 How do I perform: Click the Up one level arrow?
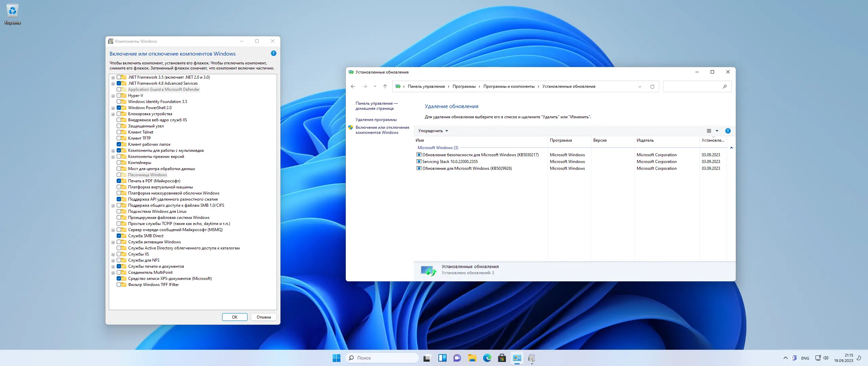[385, 86]
